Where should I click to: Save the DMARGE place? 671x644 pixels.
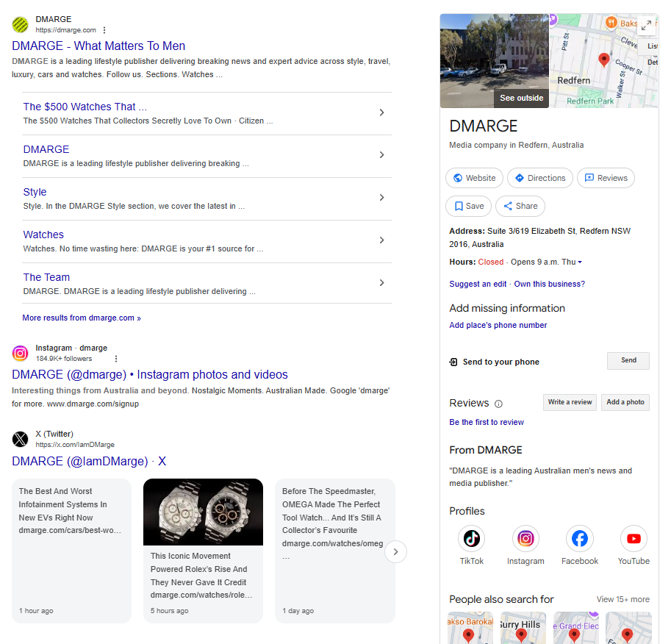pos(469,207)
